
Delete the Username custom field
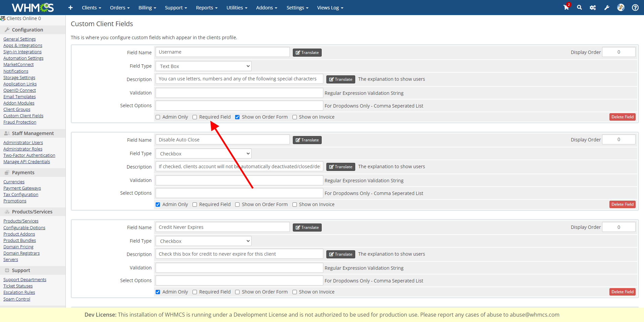(x=622, y=117)
